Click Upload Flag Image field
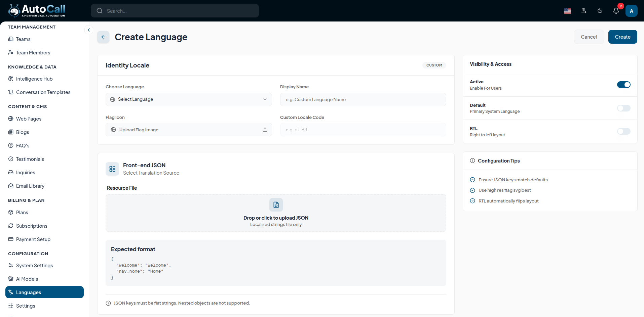The width and height of the screenshot is (644, 317). (x=189, y=130)
